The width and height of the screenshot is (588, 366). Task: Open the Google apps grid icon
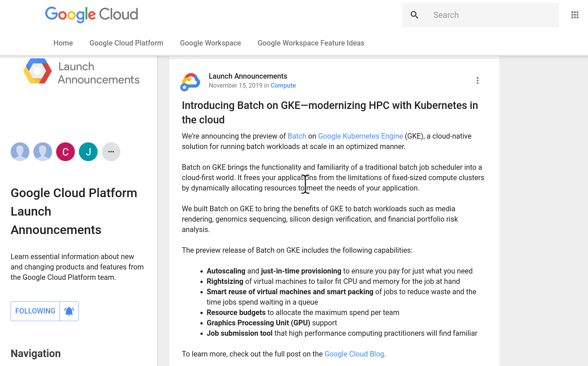tap(575, 15)
